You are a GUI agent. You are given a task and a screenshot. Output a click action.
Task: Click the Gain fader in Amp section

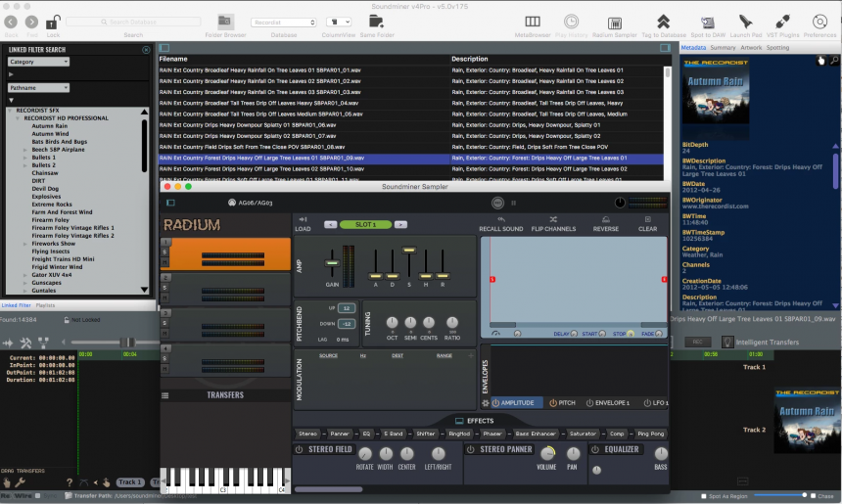click(x=332, y=263)
